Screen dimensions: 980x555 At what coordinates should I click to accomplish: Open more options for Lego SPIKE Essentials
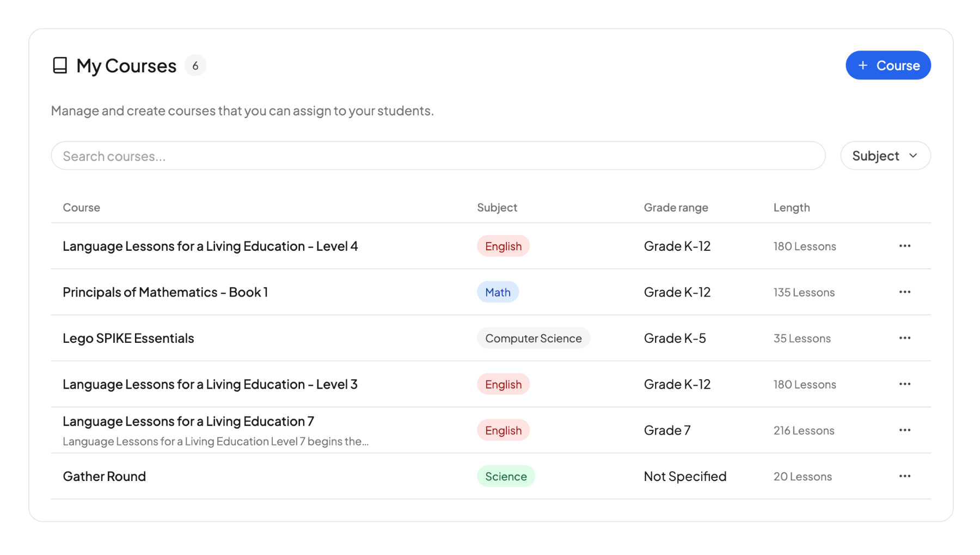point(904,338)
